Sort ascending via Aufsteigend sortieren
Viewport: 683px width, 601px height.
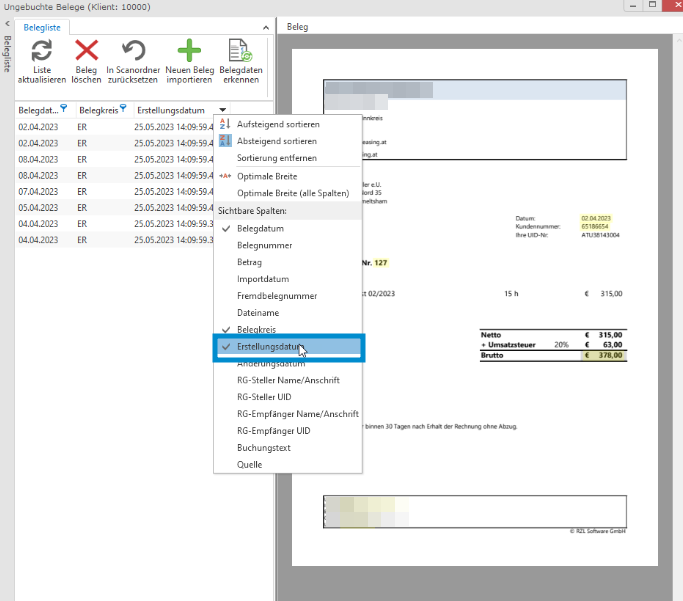(x=278, y=124)
